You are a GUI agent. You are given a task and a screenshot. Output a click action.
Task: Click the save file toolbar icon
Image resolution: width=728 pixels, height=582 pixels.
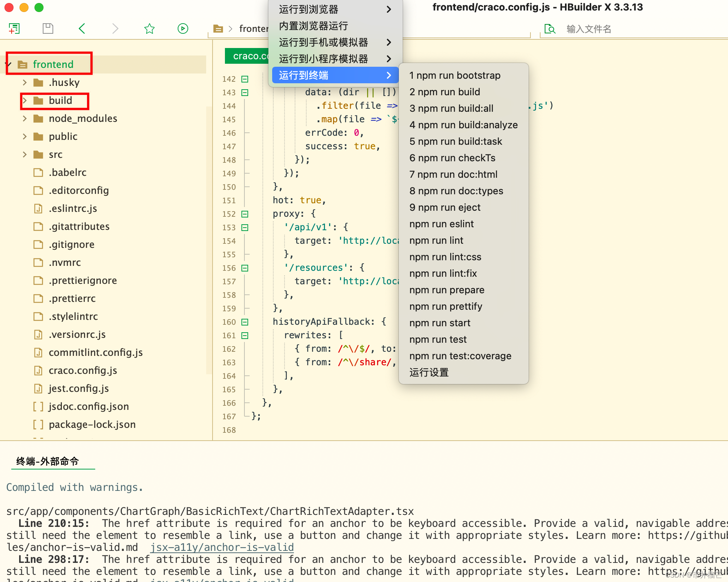[48, 28]
